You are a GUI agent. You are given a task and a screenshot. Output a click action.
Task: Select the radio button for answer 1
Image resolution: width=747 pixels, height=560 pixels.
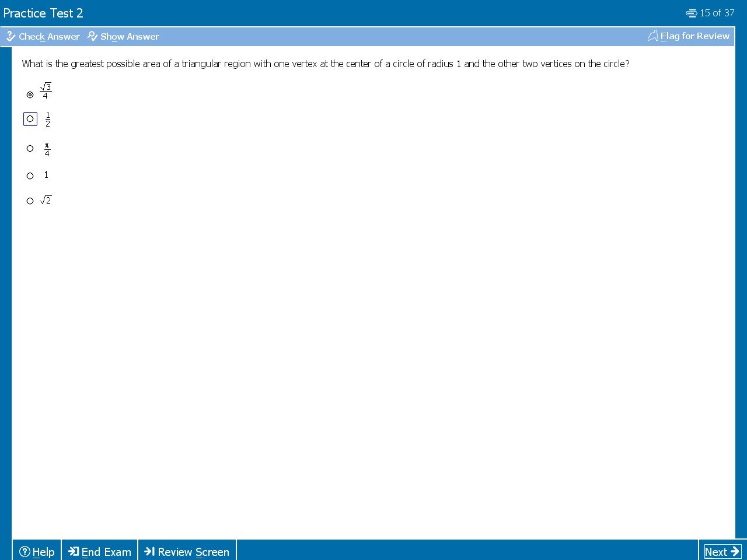(x=30, y=176)
